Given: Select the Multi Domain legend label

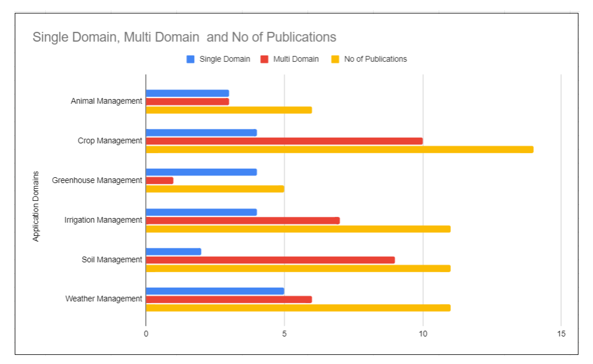Looking at the screenshot, I should (296, 59).
